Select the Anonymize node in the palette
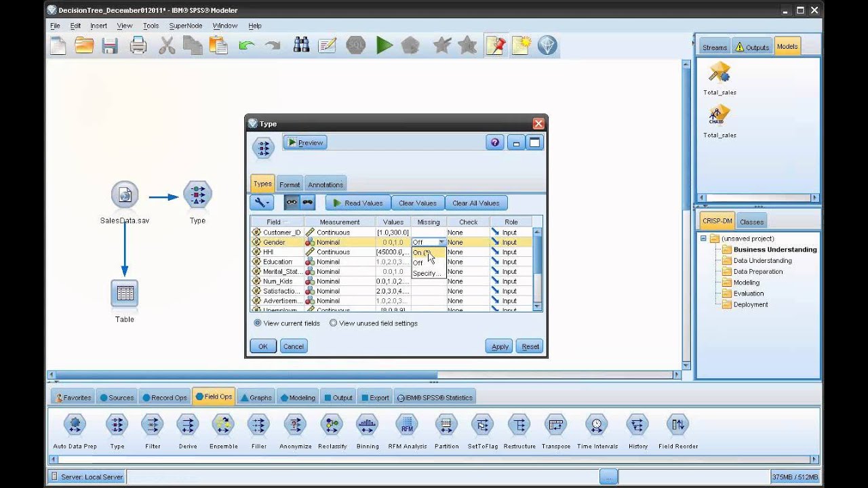The image size is (868, 488). click(295, 425)
